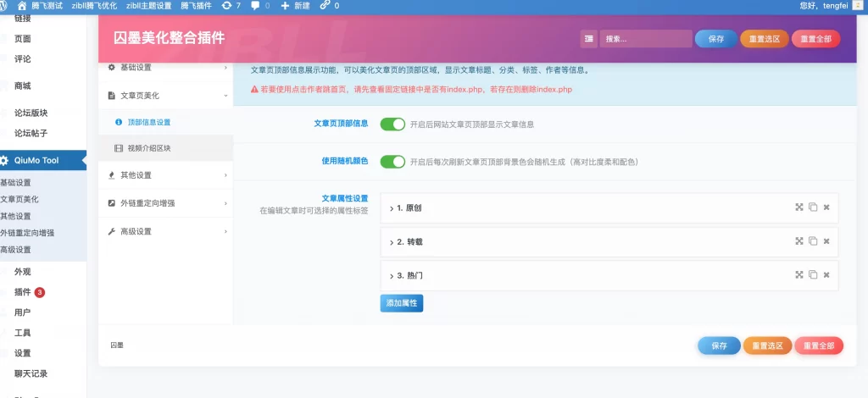
Task: Select the 视频介绍区块 settings tab
Action: pyautogui.click(x=165, y=148)
